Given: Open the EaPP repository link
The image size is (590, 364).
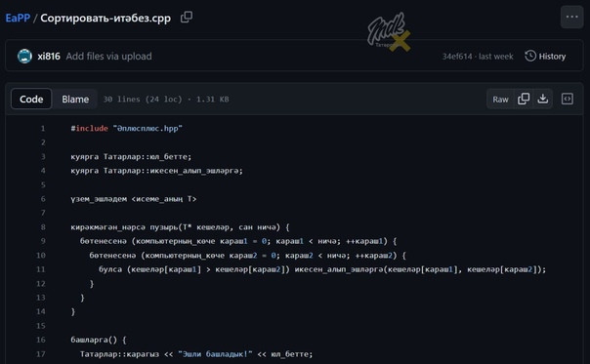Looking at the screenshot, I should pyautogui.click(x=18, y=18).
